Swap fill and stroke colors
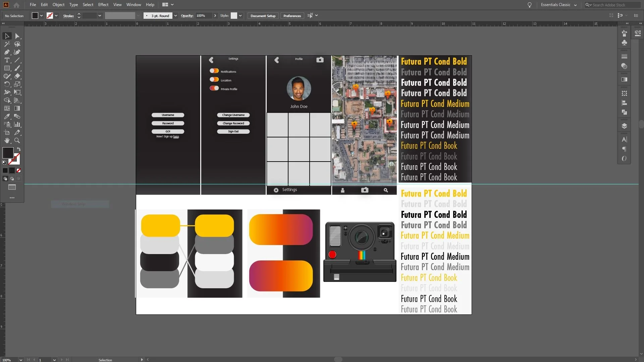Screen dimensions: 644x362 pos(19,149)
